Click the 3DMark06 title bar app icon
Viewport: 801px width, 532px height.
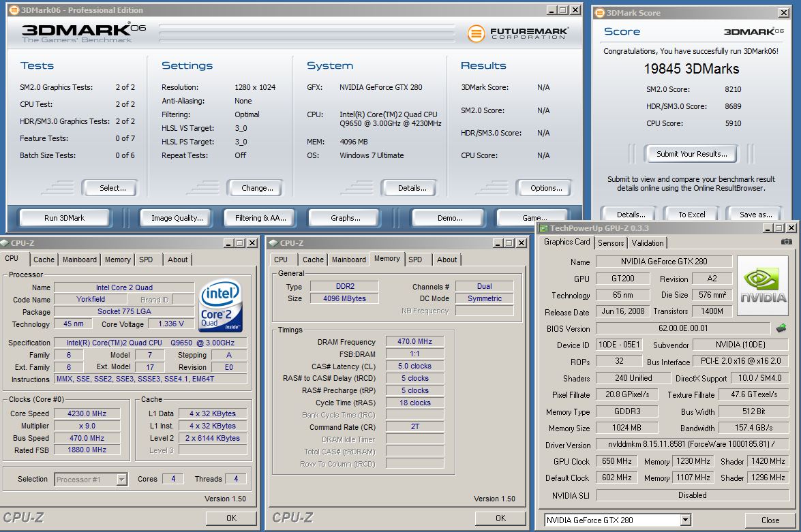(x=14, y=10)
